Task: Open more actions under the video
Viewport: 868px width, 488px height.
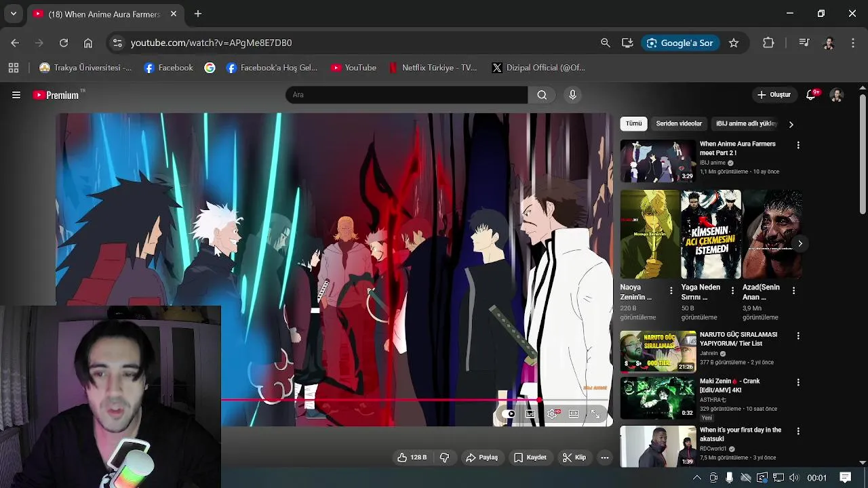Action: tap(605, 457)
